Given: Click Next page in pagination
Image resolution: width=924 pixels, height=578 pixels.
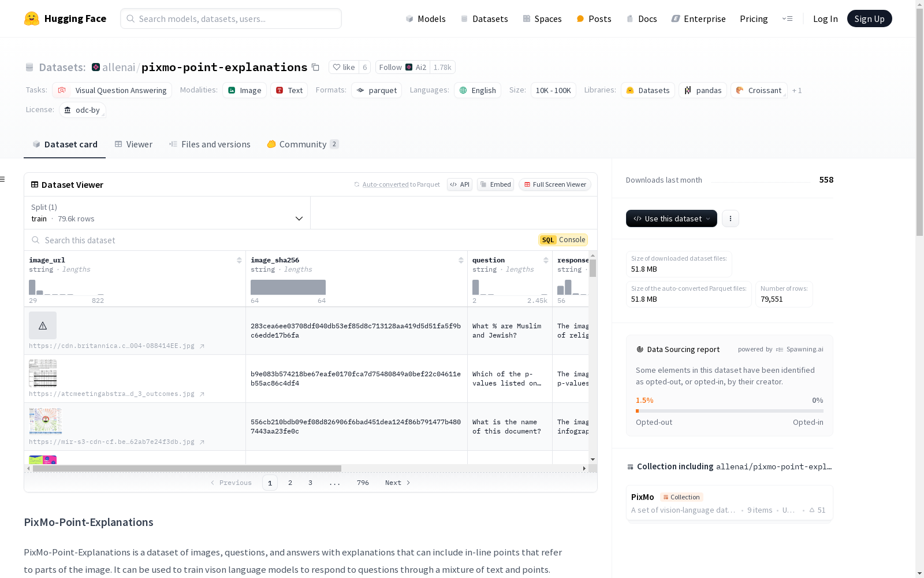Looking at the screenshot, I should 397,483.
